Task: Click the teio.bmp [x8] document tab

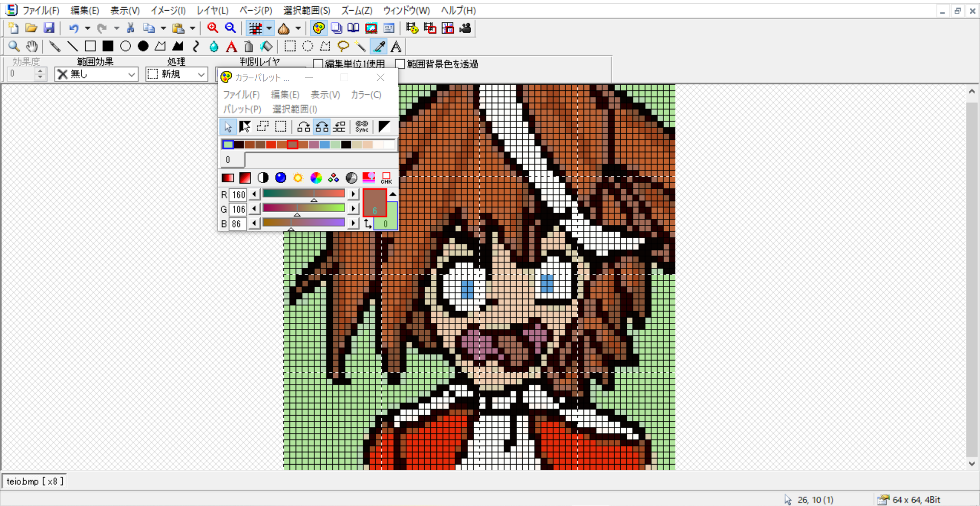Action: pos(35,481)
